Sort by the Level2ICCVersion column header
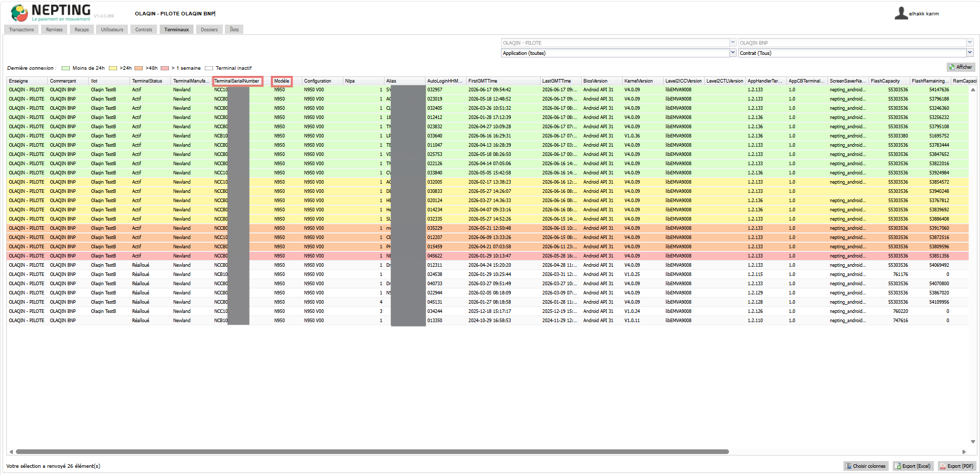The height and width of the screenshot is (475, 980). pos(684,81)
